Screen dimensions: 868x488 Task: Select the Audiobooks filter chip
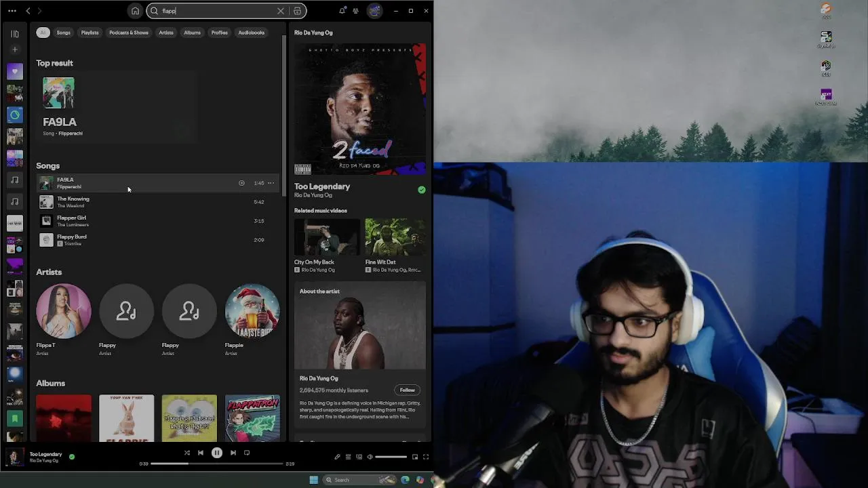point(251,33)
